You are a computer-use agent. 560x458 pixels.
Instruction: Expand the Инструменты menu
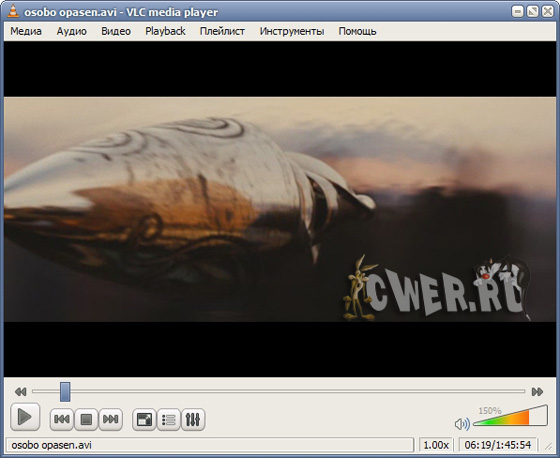click(292, 31)
